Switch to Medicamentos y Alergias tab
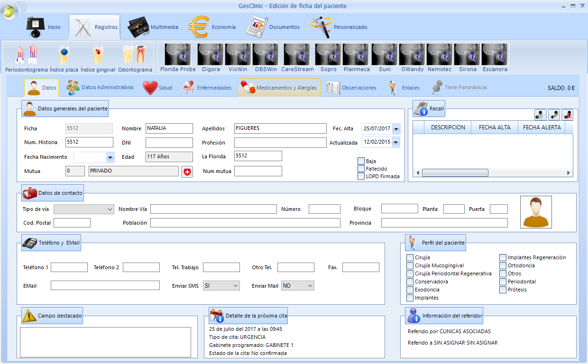The width and height of the screenshot is (588, 364). 279,88
